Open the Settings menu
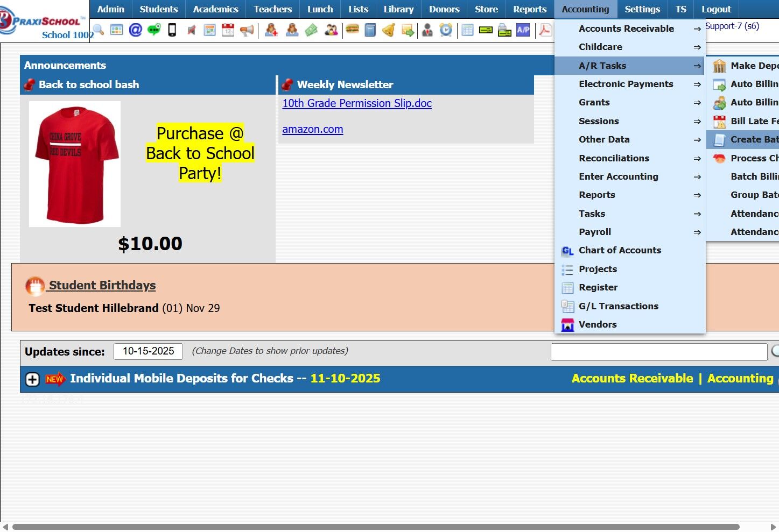This screenshot has height=532, width=779. pyautogui.click(x=642, y=9)
